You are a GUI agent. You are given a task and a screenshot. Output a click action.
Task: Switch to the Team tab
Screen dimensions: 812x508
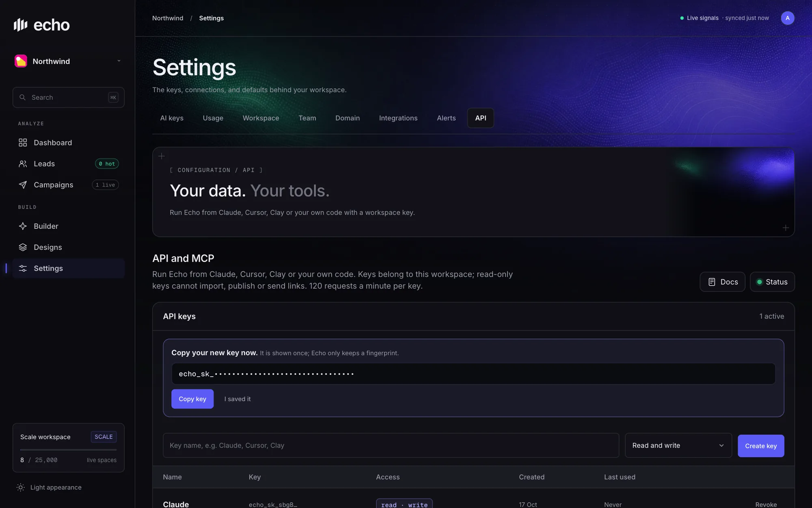[x=307, y=118]
